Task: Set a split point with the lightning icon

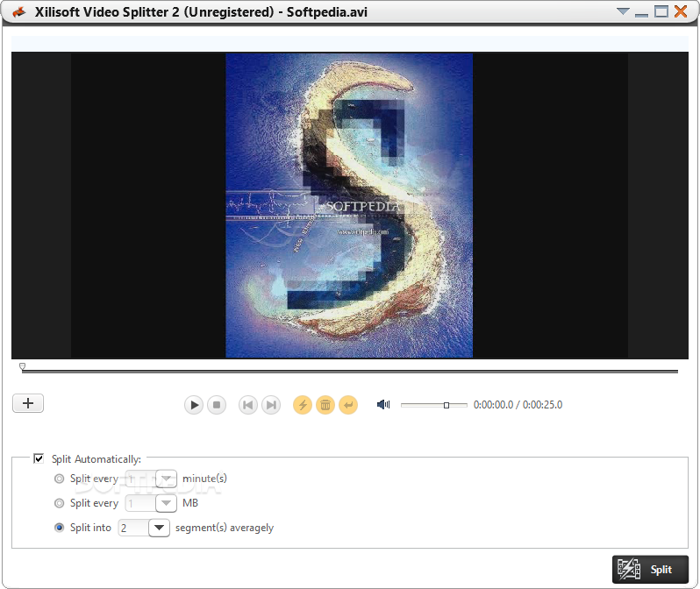Action: tap(303, 405)
